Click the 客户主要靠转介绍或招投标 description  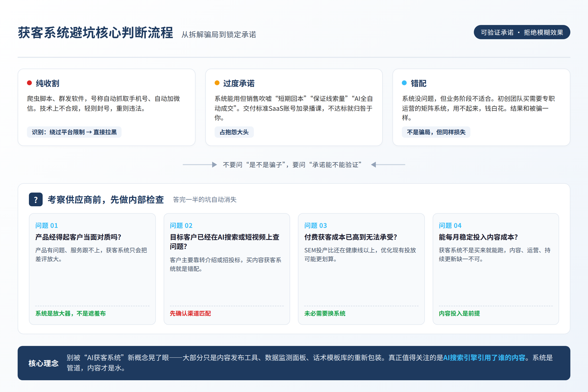225,264
